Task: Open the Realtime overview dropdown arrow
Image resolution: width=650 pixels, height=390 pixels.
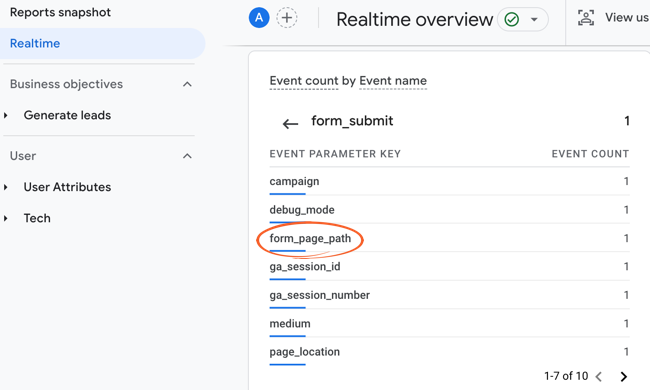Action: tap(534, 19)
